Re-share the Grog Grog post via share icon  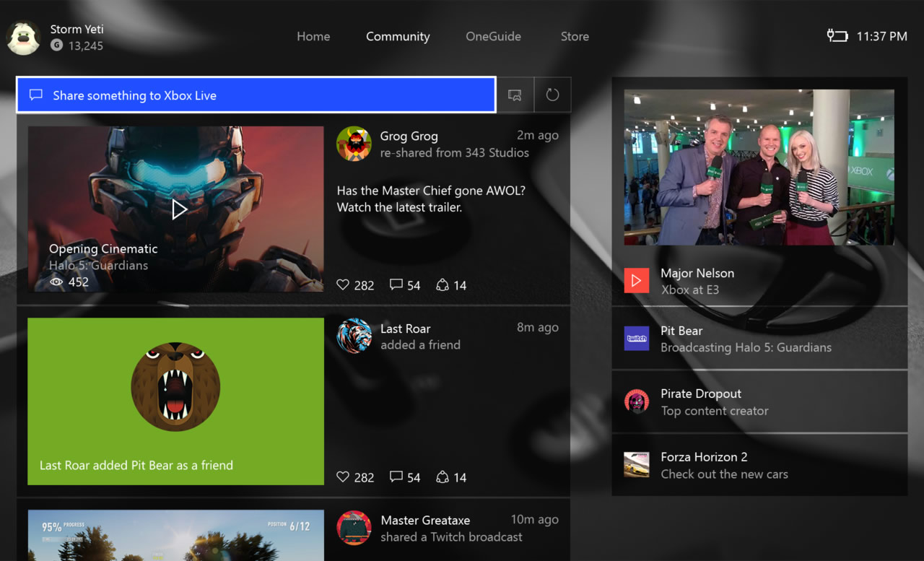[x=443, y=285]
